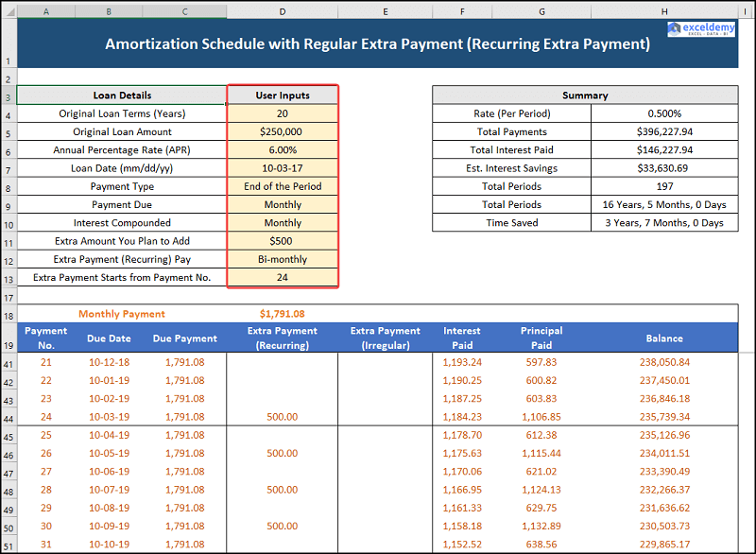Select the $500 extra amount cell
Image resolution: width=756 pixels, height=554 pixels.
point(283,241)
